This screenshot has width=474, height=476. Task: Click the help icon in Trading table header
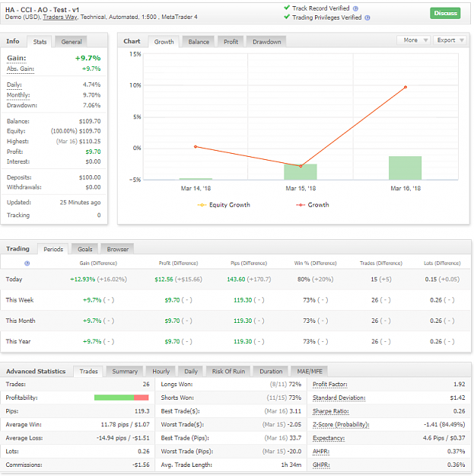(x=27, y=264)
